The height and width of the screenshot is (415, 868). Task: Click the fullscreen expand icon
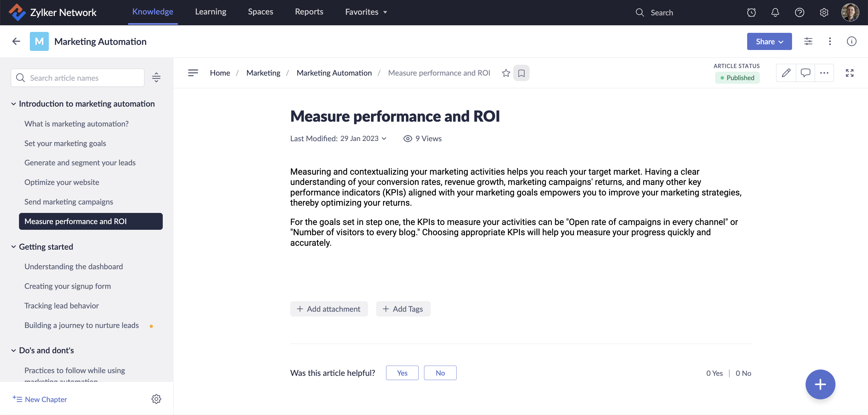click(850, 73)
